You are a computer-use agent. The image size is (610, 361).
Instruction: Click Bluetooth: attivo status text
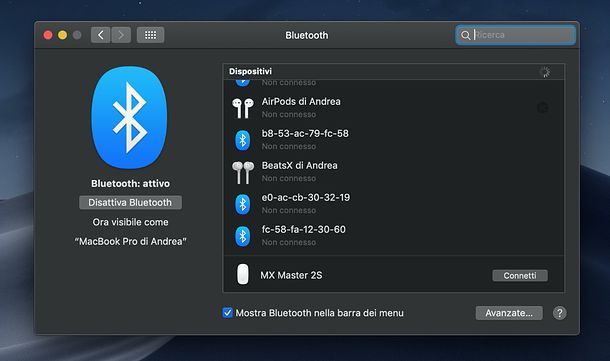click(130, 183)
